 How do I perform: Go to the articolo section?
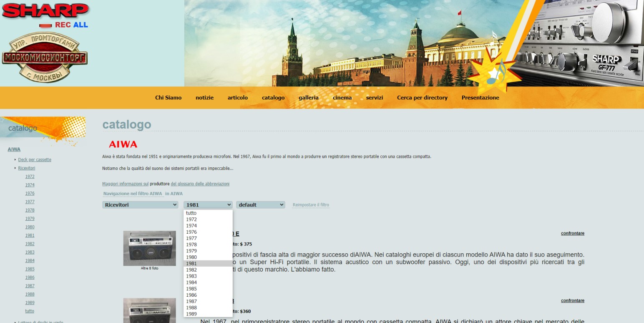238,98
